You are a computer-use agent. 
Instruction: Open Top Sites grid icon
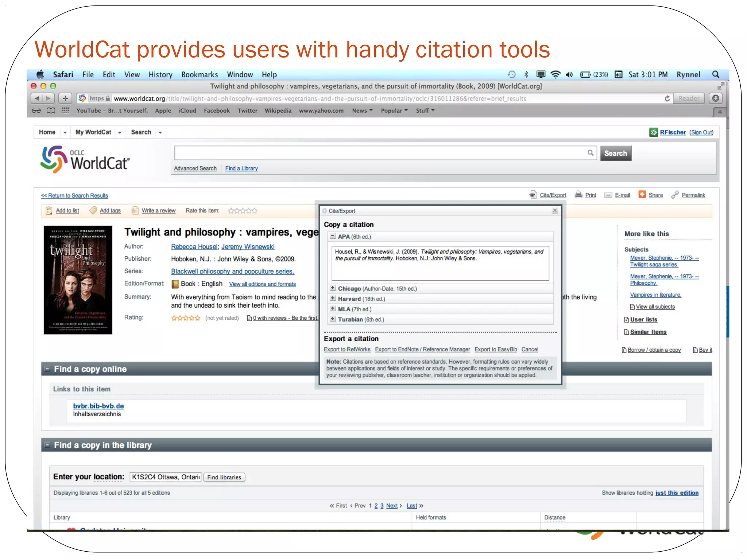pos(66,110)
